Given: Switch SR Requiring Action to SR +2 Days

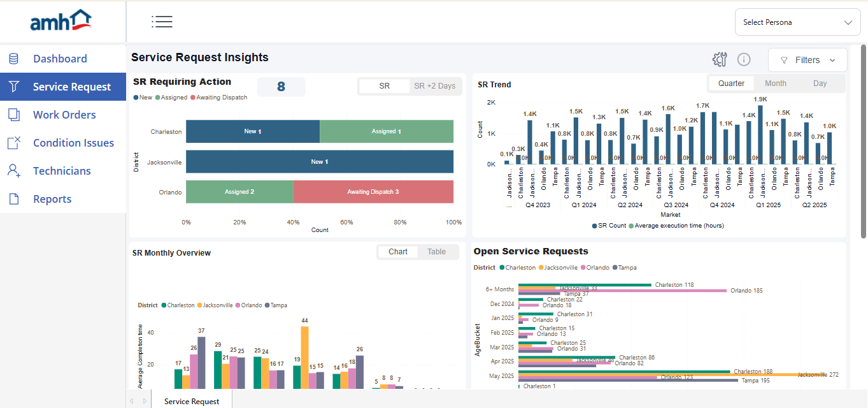Looking at the screenshot, I should tap(434, 86).
